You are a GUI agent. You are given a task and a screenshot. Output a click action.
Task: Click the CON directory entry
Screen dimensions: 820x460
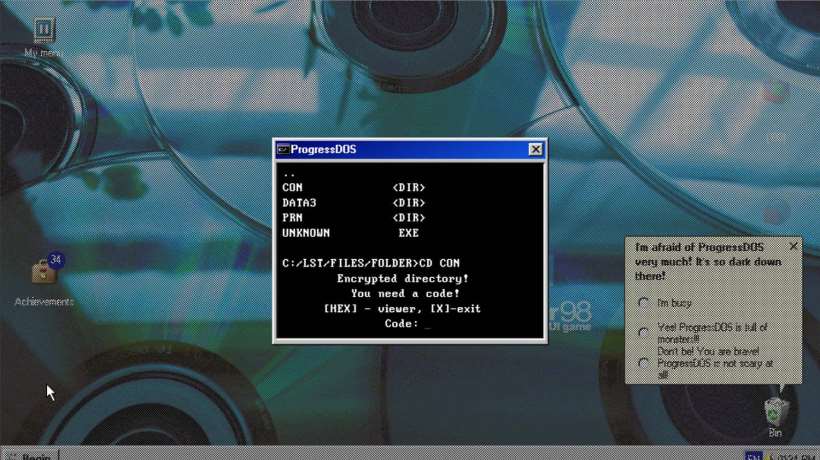pos(354,188)
